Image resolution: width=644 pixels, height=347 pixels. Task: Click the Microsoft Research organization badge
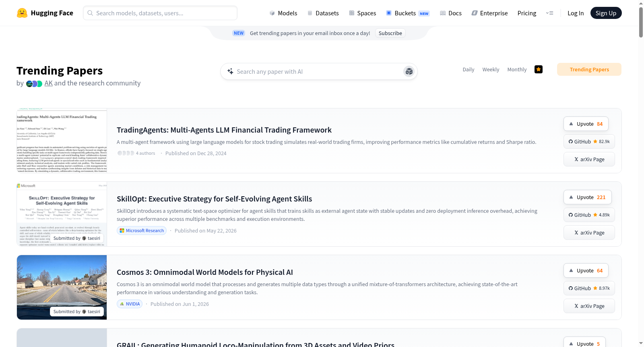coord(142,231)
